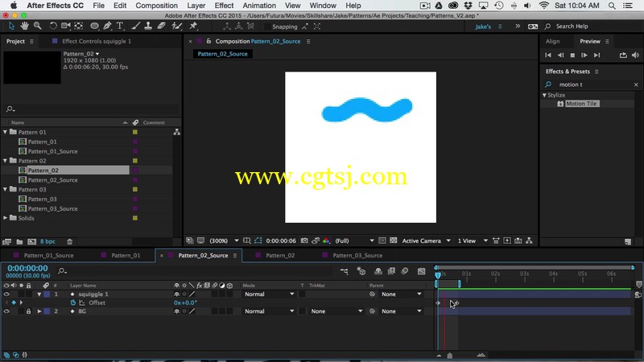This screenshot has width=644, height=362.
Task: Select the Puppet Pin tool
Action: pos(193,26)
